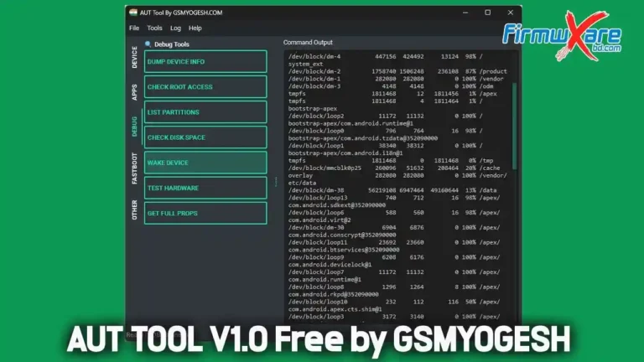The width and height of the screenshot is (644, 362).
Task: Switch to the OTHER vertical tab
Action: pyautogui.click(x=134, y=209)
